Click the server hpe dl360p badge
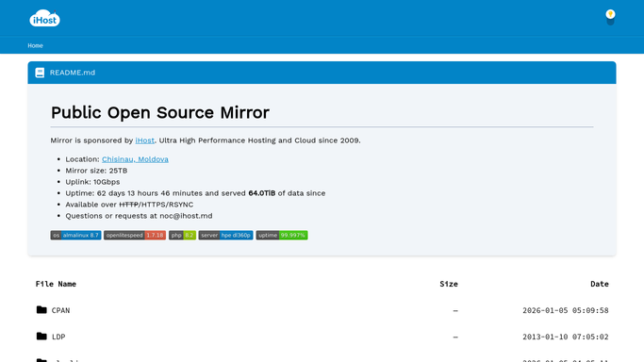 [226, 235]
